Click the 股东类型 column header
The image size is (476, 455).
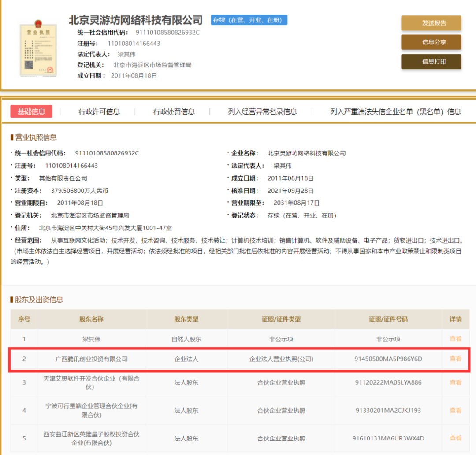point(186,319)
